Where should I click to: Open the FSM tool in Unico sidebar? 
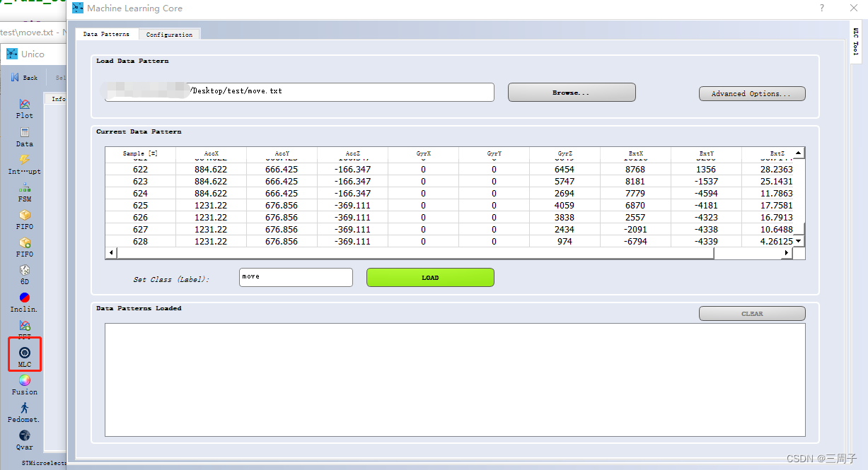[x=25, y=193]
